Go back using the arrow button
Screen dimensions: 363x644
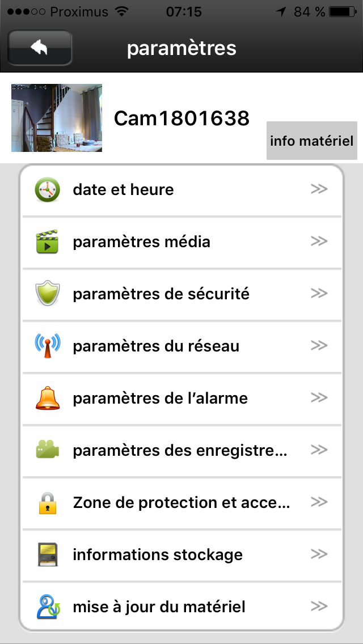tap(40, 48)
